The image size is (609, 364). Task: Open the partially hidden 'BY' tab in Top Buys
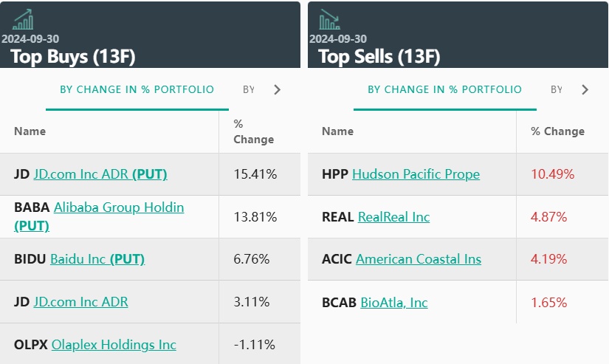click(x=249, y=90)
